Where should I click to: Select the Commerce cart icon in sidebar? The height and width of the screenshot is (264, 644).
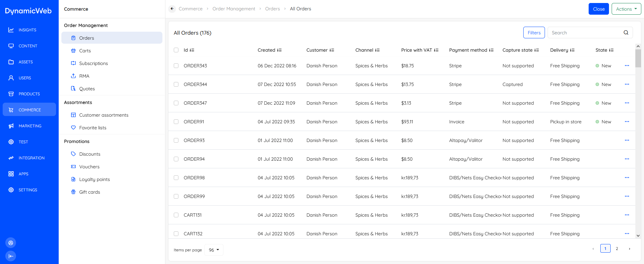pos(11,110)
